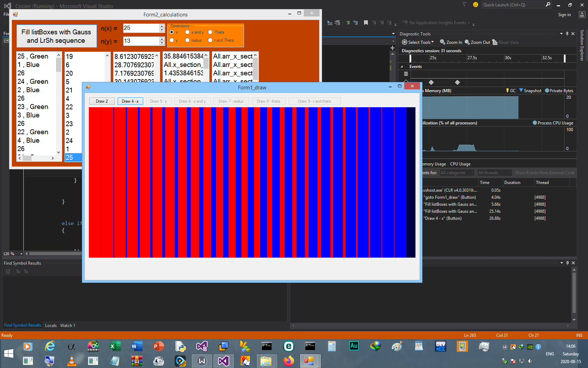Open VLC media player from the taskbar
Viewport: 588px width, 368px height.
[x=71, y=361]
